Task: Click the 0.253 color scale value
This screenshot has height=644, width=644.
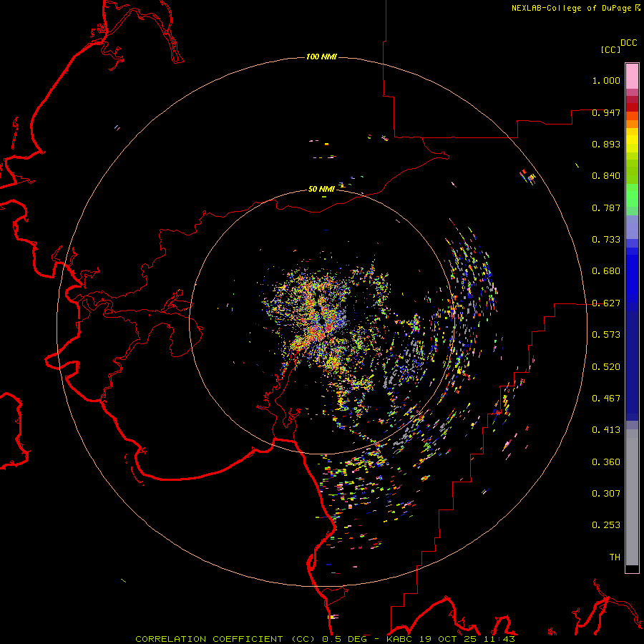Action: [606, 525]
